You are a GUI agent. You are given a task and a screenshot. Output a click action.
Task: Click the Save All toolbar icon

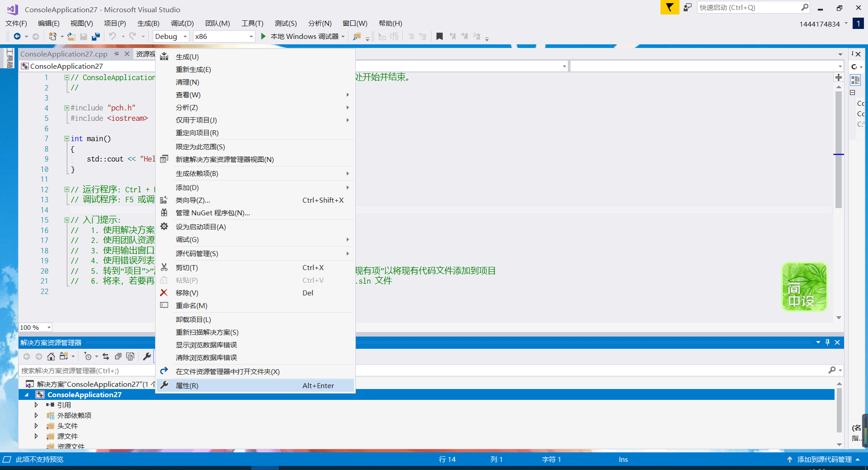[x=95, y=37]
